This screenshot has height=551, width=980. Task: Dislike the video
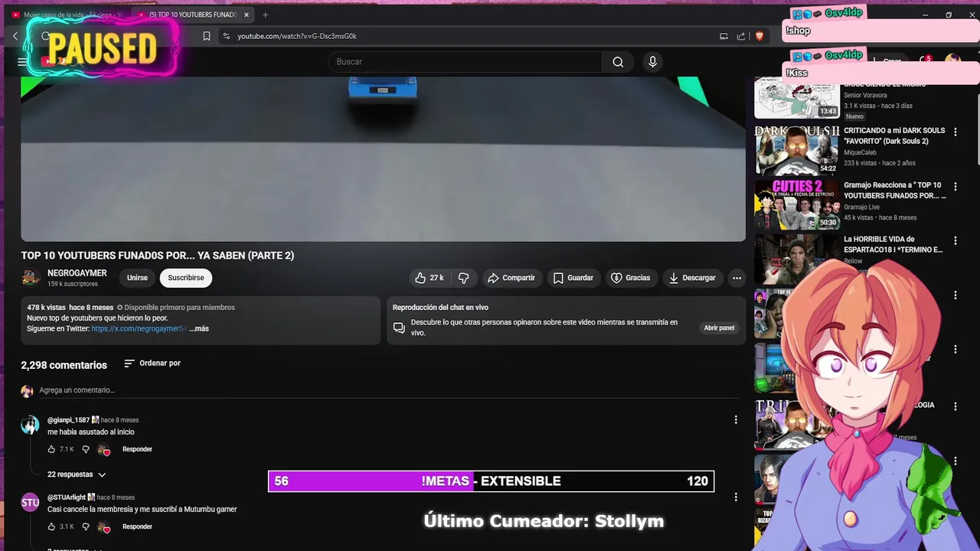(x=463, y=278)
